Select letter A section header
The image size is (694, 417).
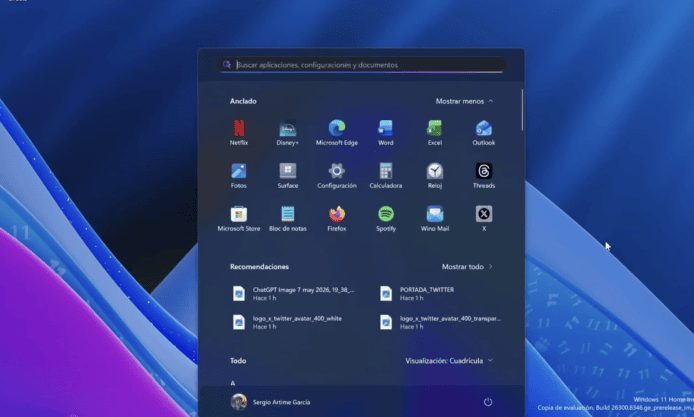pos(233,383)
